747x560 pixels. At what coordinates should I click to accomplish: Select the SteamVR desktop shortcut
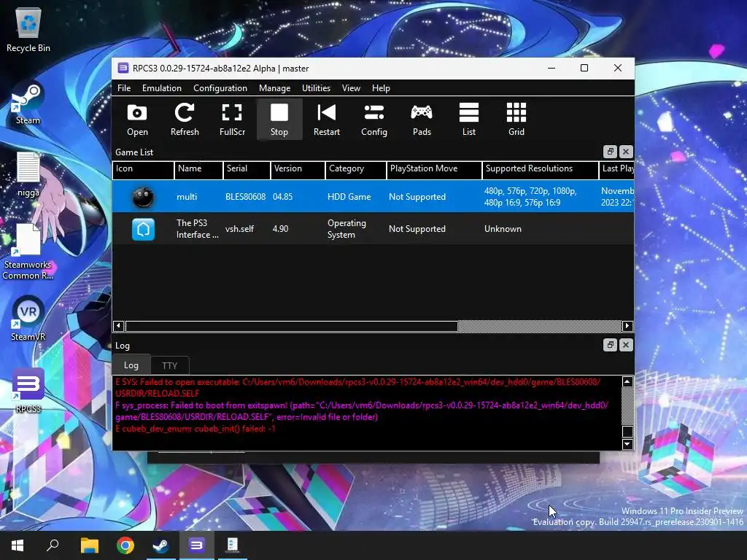pyautogui.click(x=28, y=319)
